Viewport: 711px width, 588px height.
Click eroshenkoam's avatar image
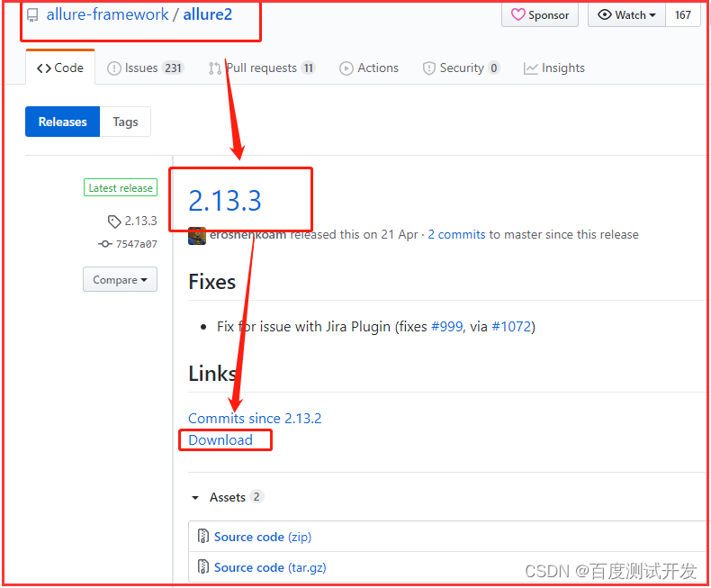197,236
